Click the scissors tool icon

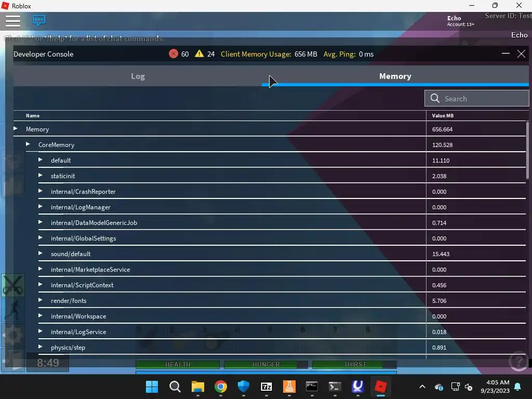click(x=13, y=285)
